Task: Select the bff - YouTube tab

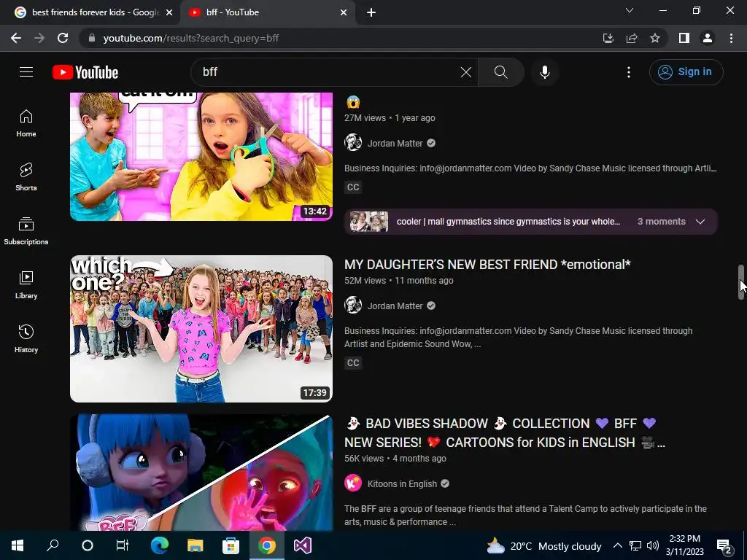Action: pyautogui.click(x=262, y=12)
